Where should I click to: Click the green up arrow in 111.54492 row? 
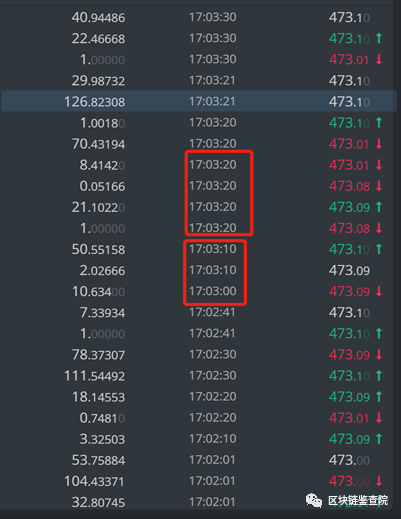(379, 376)
